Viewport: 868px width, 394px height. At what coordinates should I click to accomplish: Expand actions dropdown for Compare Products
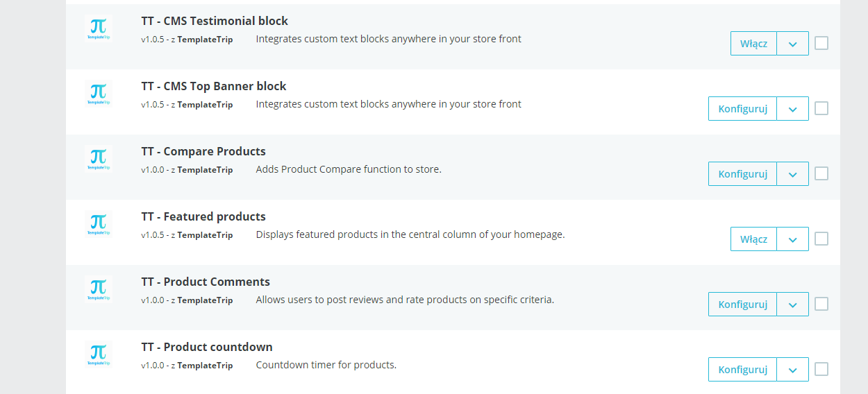coord(792,174)
